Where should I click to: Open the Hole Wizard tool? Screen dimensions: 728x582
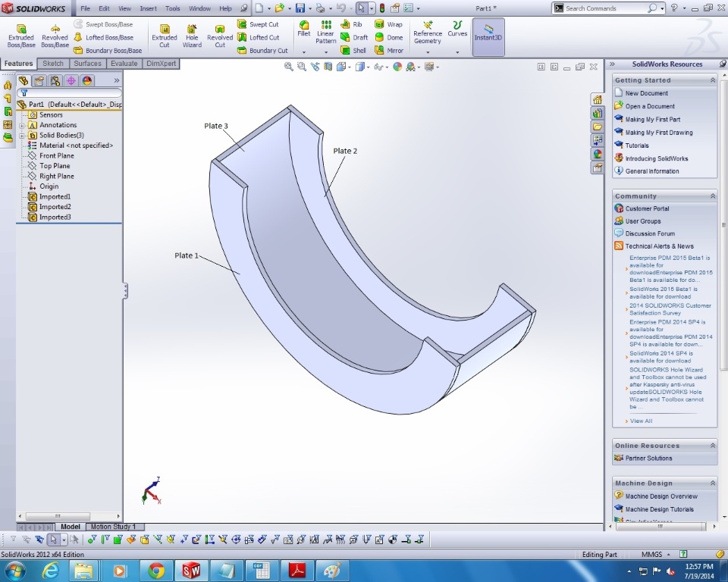[x=192, y=36]
